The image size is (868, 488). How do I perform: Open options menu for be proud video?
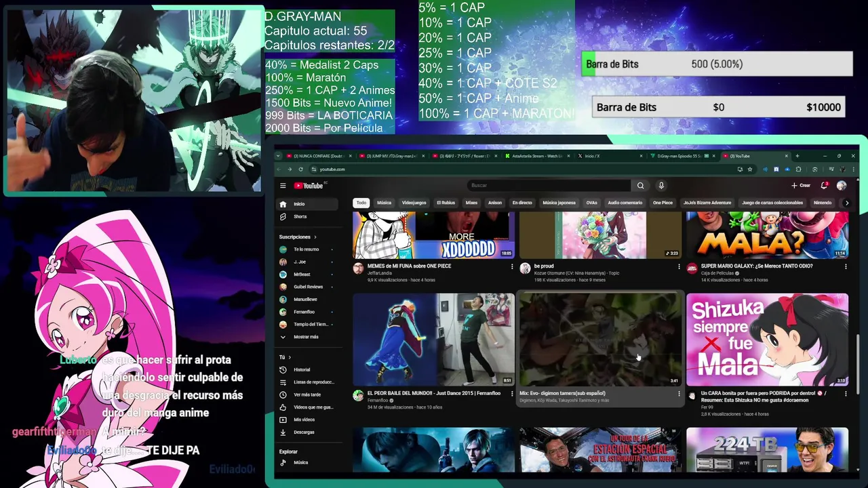[x=679, y=266]
